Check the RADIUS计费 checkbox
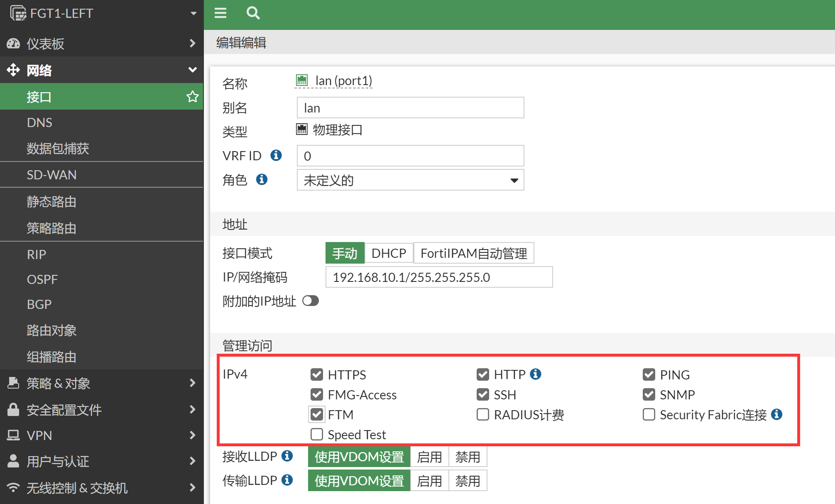This screenshot has height=504, width=835. pyautogui.click(x=482, y=414)
